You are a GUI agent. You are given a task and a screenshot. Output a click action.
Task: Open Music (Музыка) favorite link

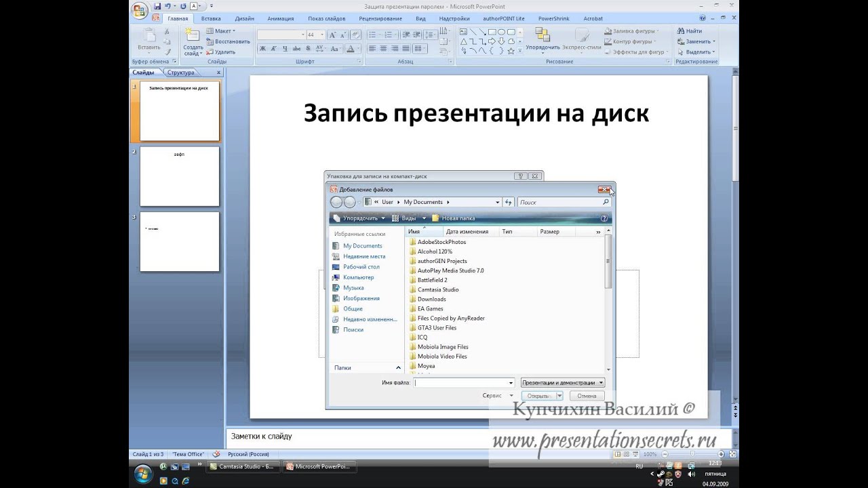click(x=353, y=288)
